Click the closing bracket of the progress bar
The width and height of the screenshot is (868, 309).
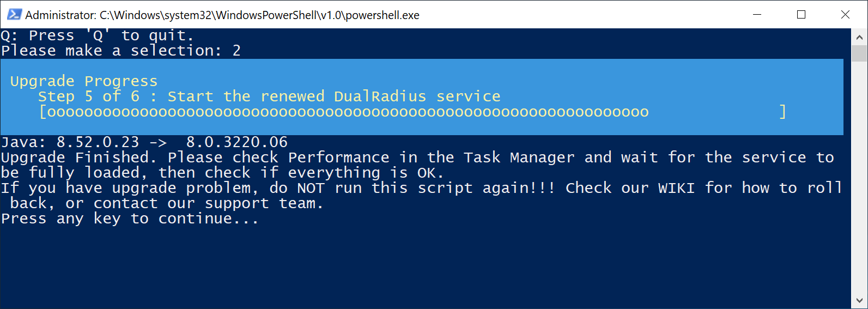[x=782, y=112]
